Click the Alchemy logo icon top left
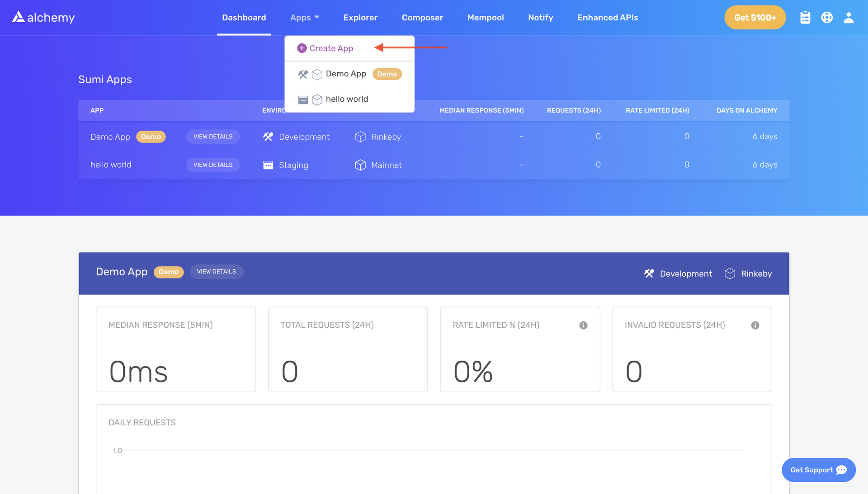The height and width of the screenshot is (494, 868). point(17,17)
